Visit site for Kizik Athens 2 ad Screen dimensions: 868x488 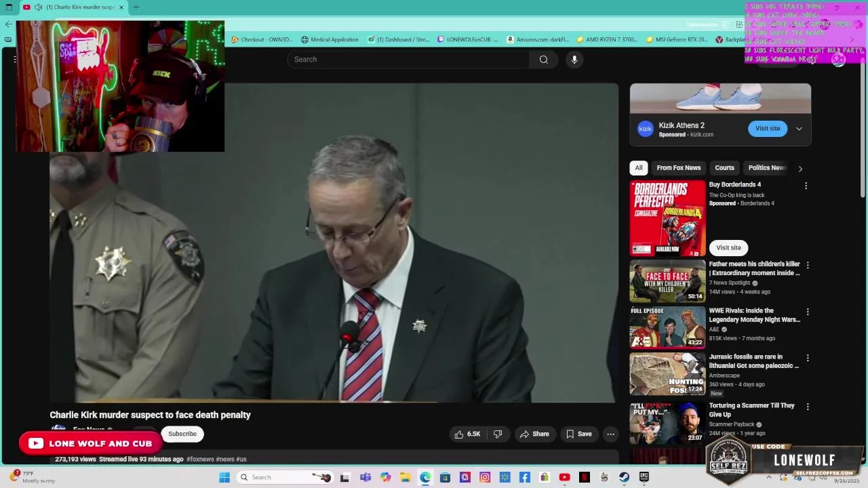point(768,128)
